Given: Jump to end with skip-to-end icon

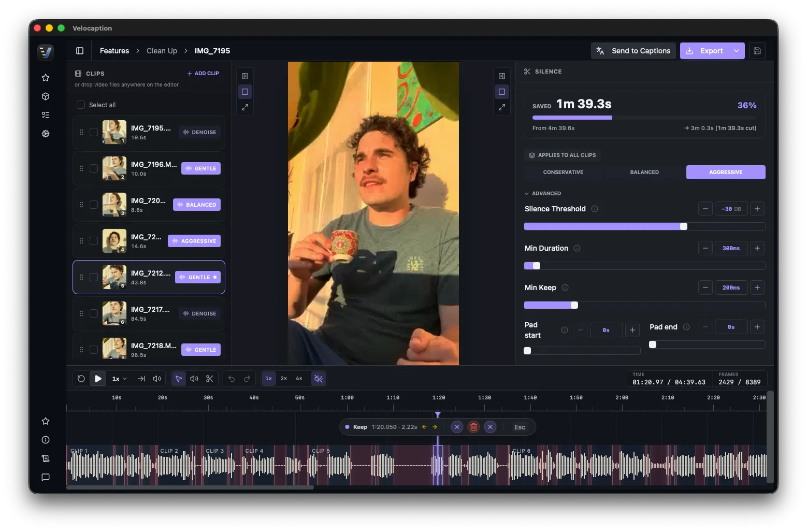Looking at the screenshot, I should point(141,379).
